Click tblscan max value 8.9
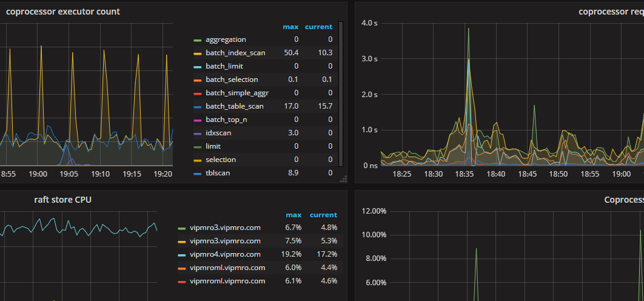 pos(293,173)
